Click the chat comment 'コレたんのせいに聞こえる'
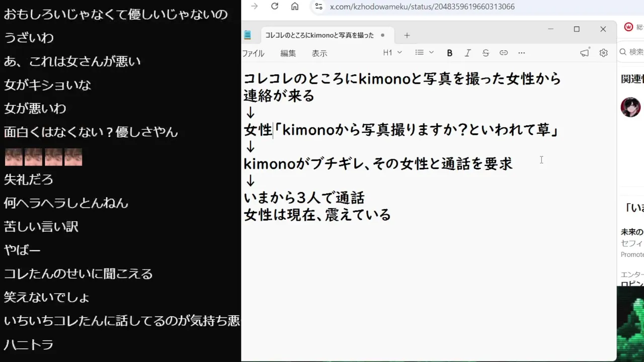Image resolution: width=644 pixels, height=362 pixels. 78,274
